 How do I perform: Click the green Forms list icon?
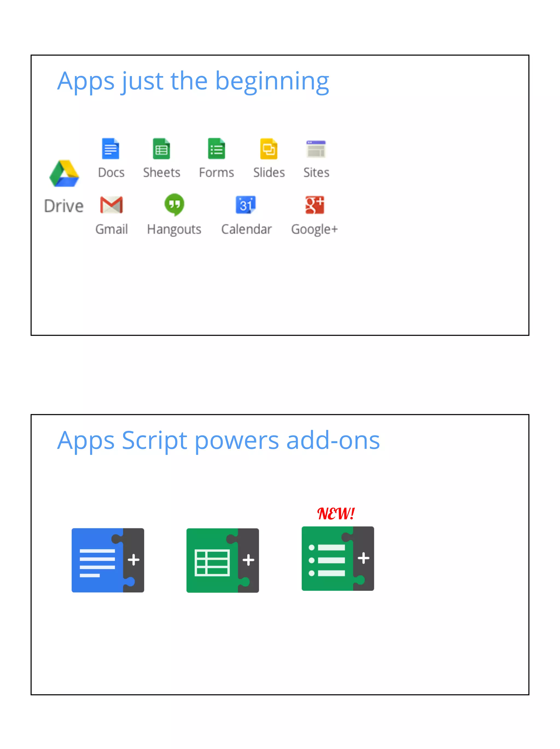point(217,149)
